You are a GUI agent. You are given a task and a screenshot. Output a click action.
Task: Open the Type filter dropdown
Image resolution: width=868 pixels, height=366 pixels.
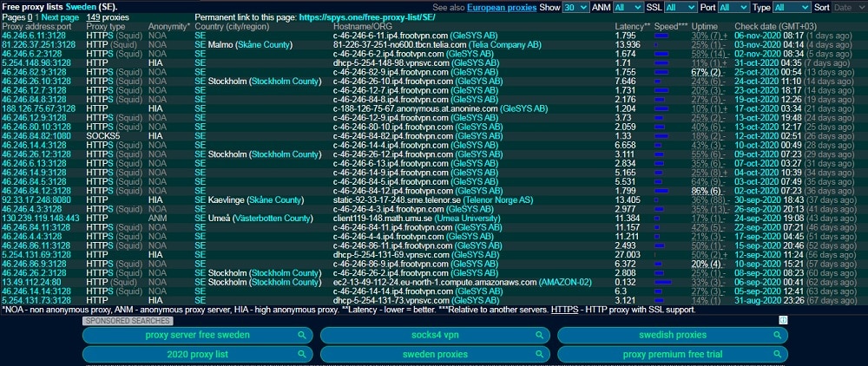pyautogui.click(x=792, y=7)
